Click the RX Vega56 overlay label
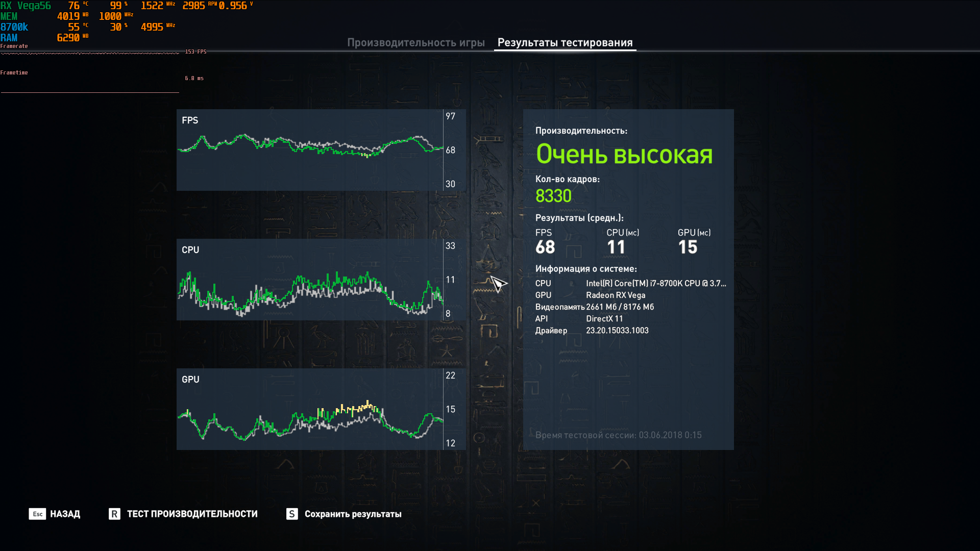Image resolution: width=980 pixels, height=551 pixels. pos(26,6)
